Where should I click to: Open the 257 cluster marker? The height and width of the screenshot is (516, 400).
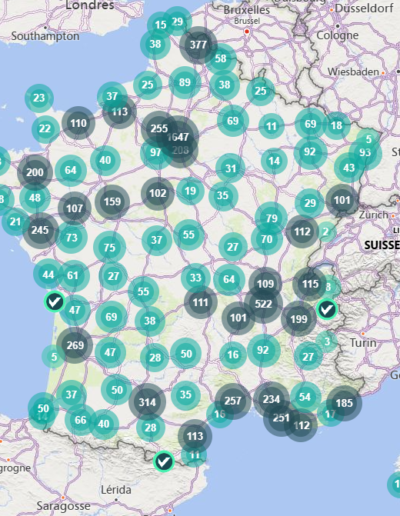(x=233, y=401)
